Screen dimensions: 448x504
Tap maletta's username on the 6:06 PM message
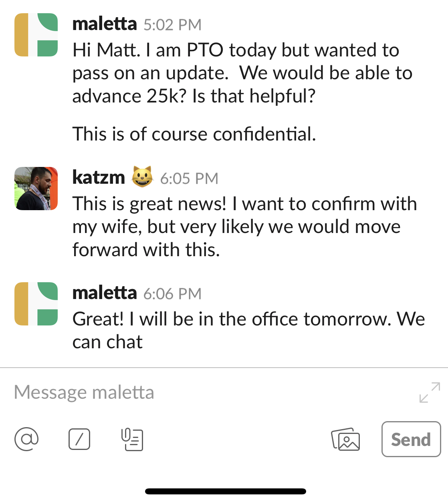(105, 293)
